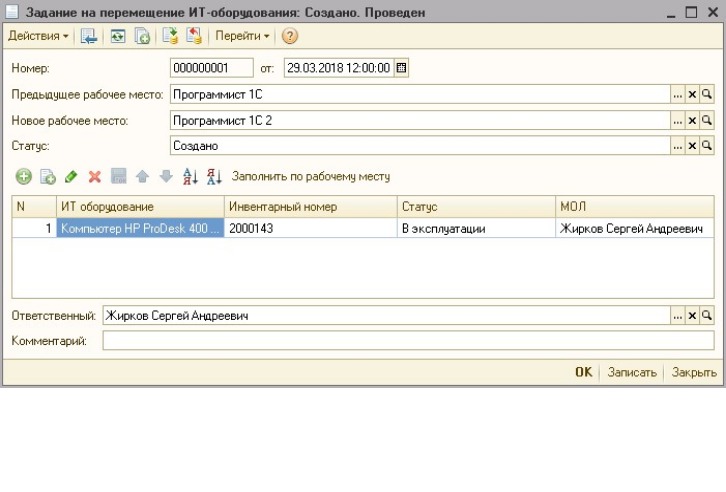Clear the Новое рабочее место field
Viewport: 726px width, 492px height.
692,121
